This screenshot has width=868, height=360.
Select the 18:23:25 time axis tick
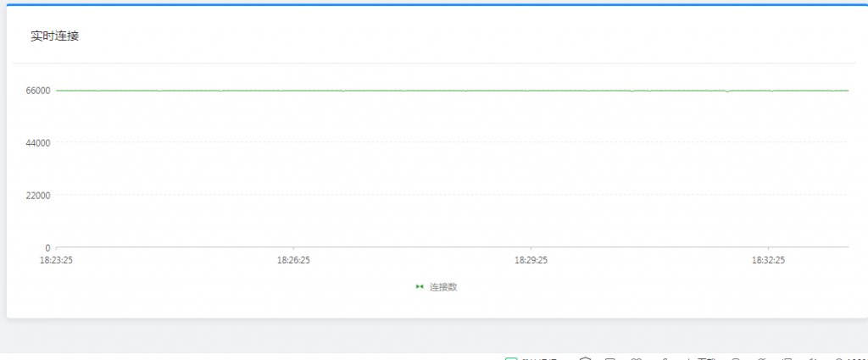[56, 261]
